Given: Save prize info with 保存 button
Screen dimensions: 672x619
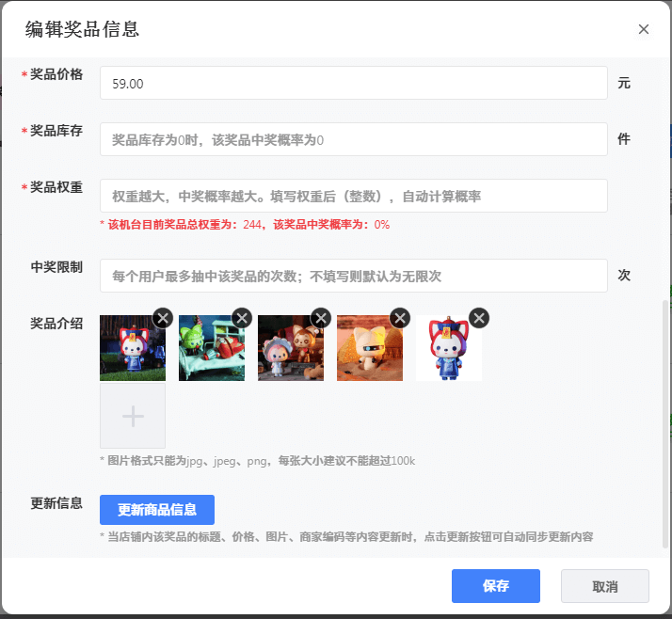Looking at the screenshot, I should (x=496, y=585).
